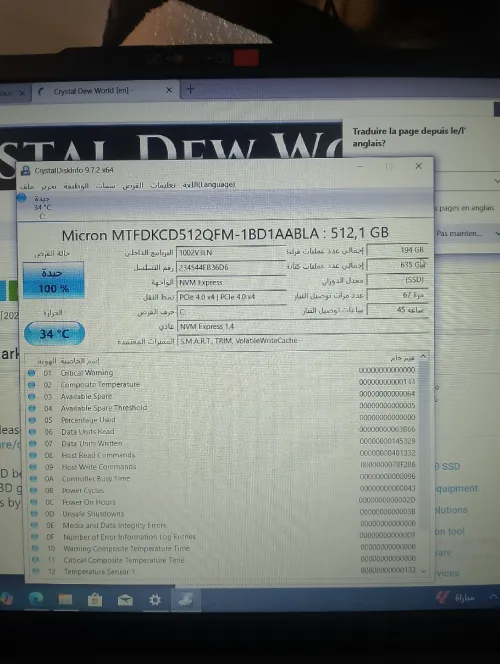Click the standard field NVM Express 1.4
The height and width of the screenshot is (664, 500).
coord(303,326)
